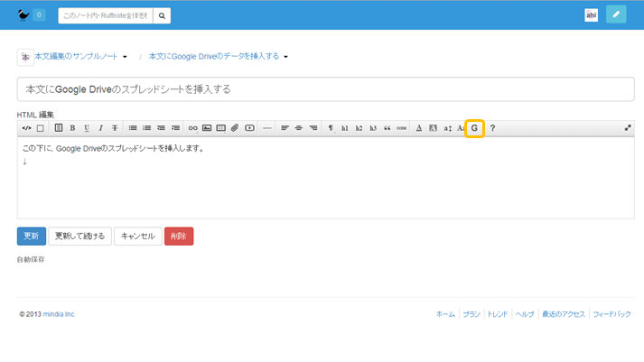Click the Google Drive insert icon

474,128
